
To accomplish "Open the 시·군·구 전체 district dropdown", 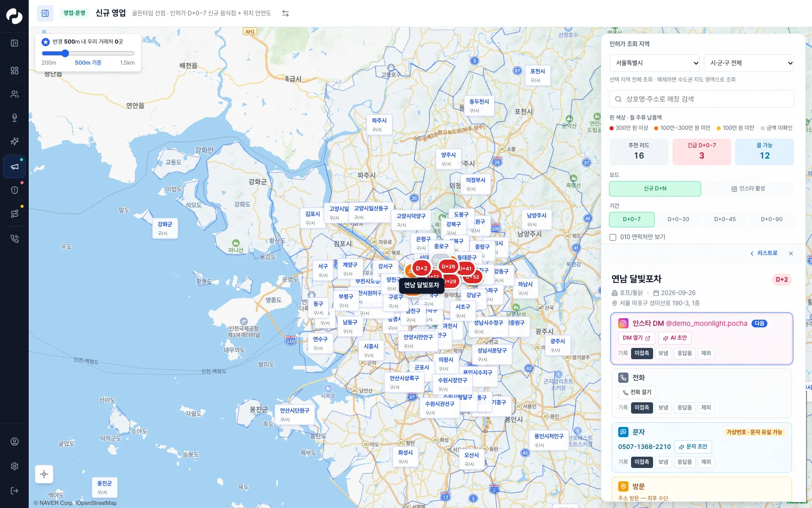I will (x=749, y=63).
